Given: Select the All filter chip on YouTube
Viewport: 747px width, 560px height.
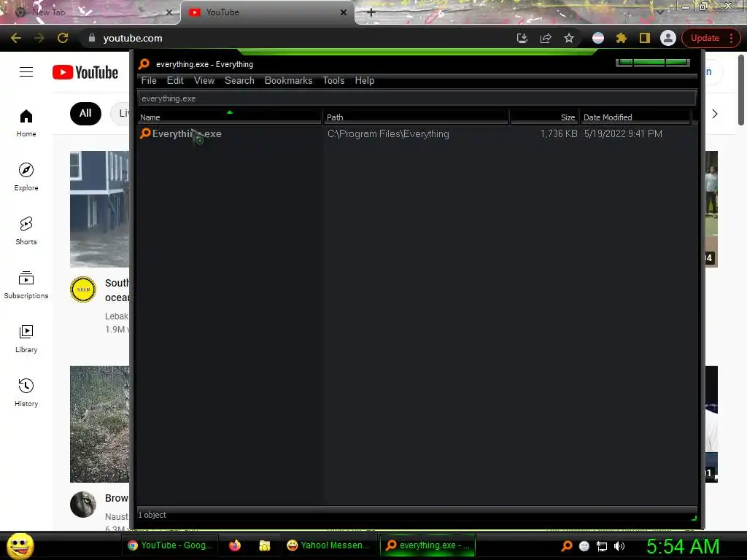Looking at the screenshot, I should pos(85,113).
